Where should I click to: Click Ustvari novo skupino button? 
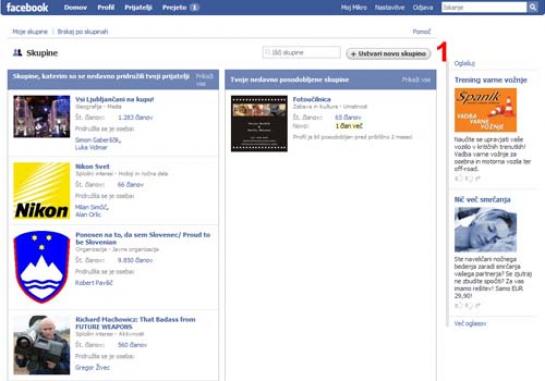click(388, 54)
